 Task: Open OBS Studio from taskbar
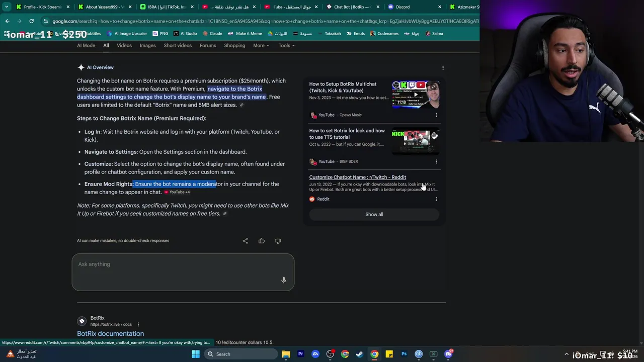tap(330, 354)
